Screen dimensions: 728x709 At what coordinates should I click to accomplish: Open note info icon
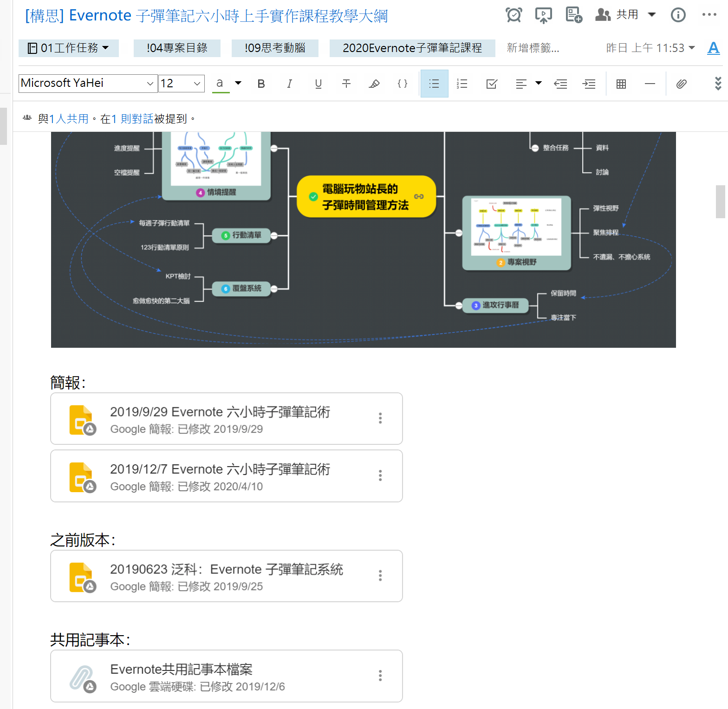(678, 15)
